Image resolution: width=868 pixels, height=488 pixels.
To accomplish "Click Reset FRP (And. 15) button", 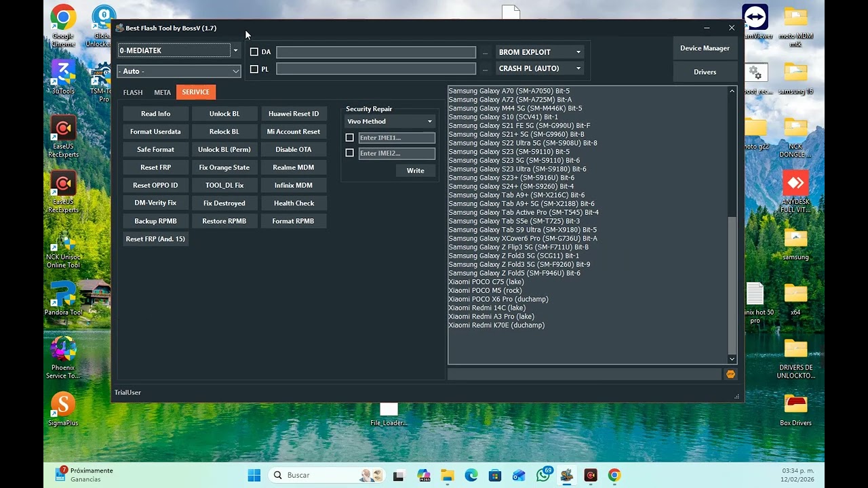I will 156,239.
